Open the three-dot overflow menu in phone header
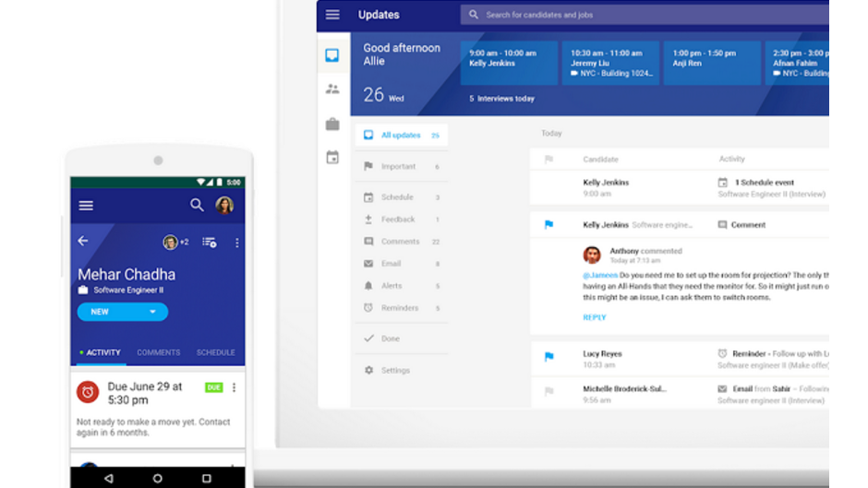Viewport: 868px width, 488px height. (237, 243)
